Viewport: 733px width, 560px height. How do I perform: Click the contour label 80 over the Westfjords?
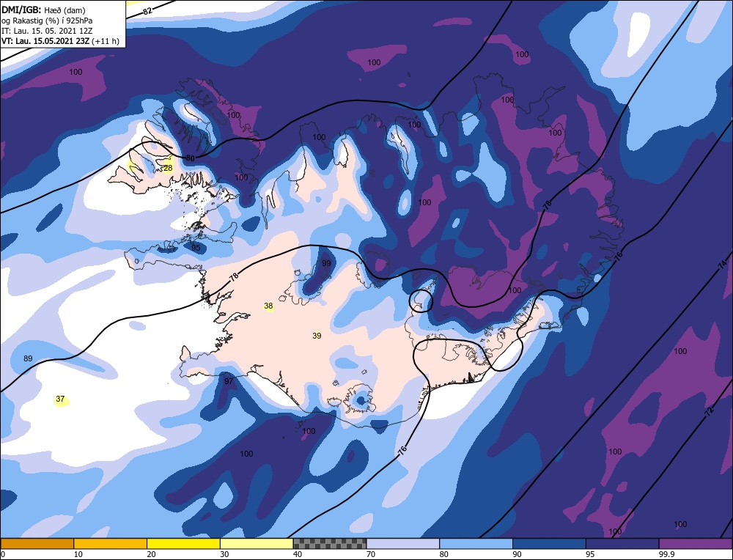click(x=190, y=158)
